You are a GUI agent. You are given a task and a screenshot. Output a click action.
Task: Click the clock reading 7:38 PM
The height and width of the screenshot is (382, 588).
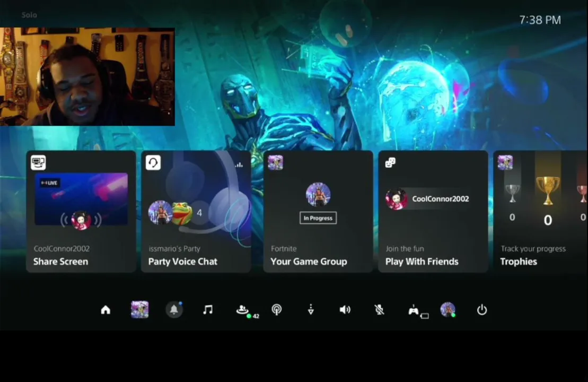point(540,20)
